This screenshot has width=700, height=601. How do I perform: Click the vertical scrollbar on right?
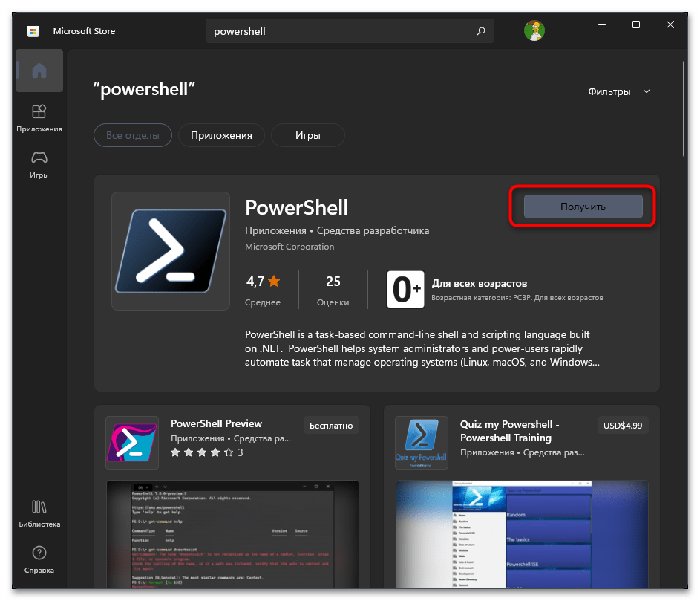click(x=683, y=110)
